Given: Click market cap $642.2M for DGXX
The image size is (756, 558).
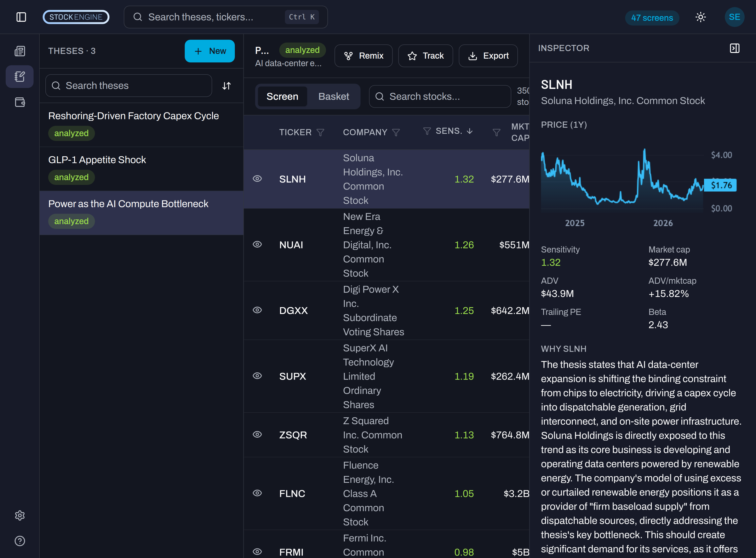Looking at the screenshot, I should click(x=510, y=311).
